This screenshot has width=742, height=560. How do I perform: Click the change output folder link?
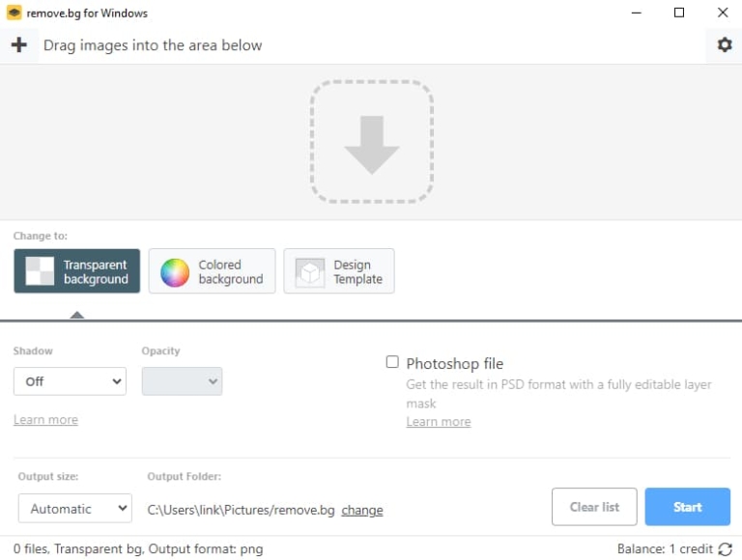pyautogui.click(x=362, y=510)
